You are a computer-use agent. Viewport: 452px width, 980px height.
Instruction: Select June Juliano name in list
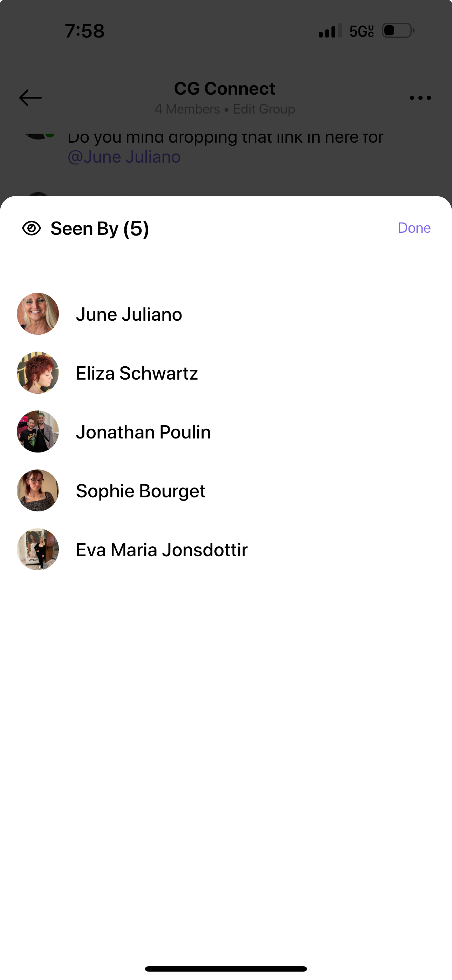pos(129,314)
